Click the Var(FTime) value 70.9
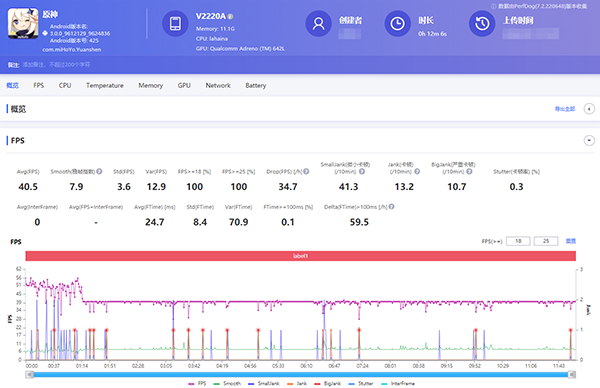The height and width of the screenshot is (388, 600). [x=238, y=222]
